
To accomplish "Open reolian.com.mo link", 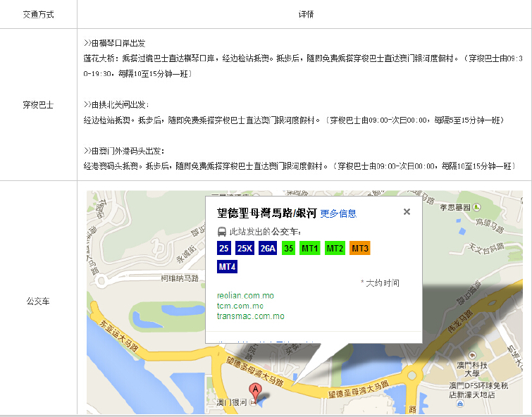I will click(x=245, y=295).
